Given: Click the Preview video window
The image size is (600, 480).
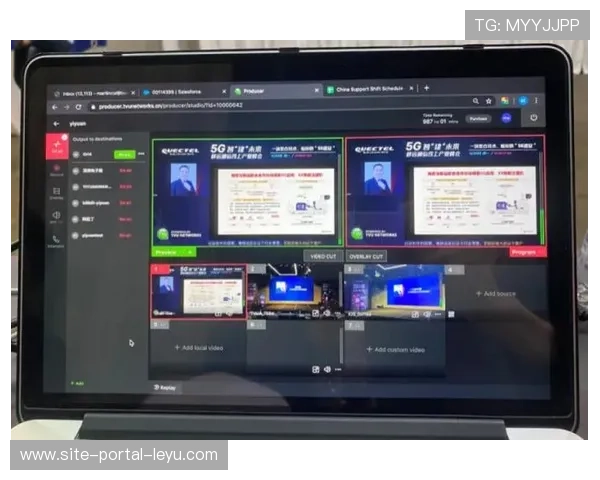Looking at the screenshot, I should pos(248,193).
